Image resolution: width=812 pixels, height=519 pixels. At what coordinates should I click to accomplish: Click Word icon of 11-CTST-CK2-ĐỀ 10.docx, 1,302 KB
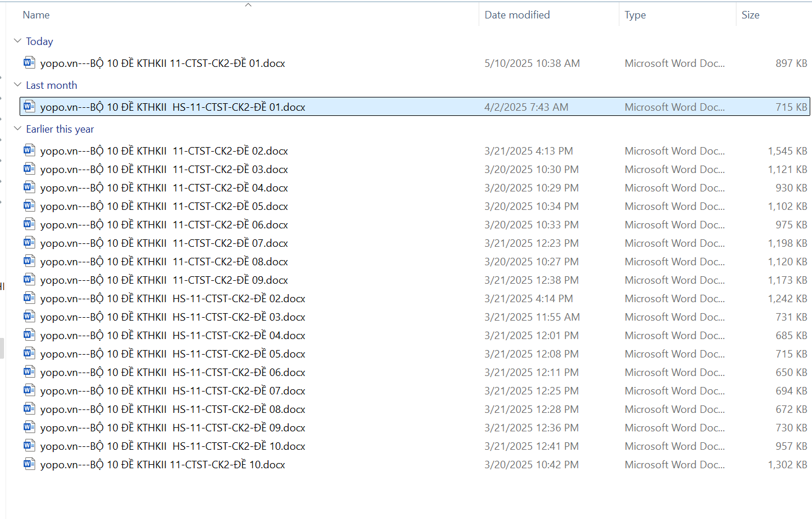tap(29, 464)
